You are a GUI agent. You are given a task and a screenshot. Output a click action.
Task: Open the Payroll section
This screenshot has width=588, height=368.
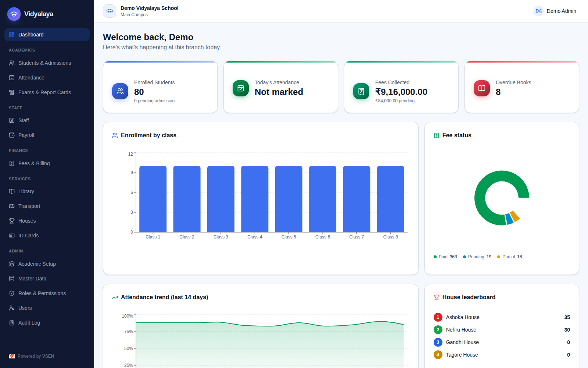click(x=47, y=135)
